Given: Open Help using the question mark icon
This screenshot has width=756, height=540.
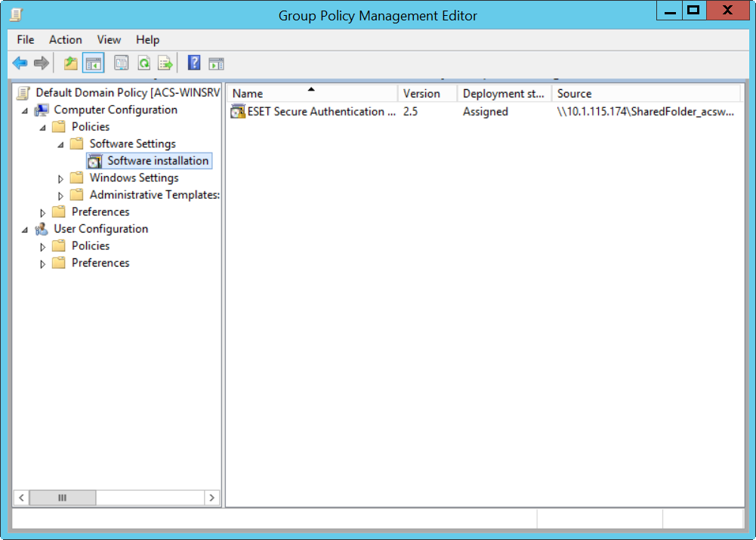Looking at the screenshot, I should (x=193, y=63).
